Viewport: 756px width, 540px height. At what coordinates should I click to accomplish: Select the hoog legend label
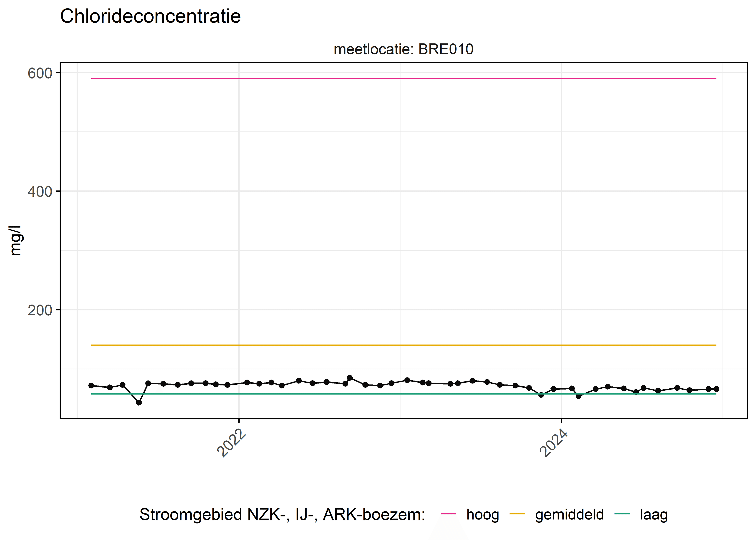482,515
